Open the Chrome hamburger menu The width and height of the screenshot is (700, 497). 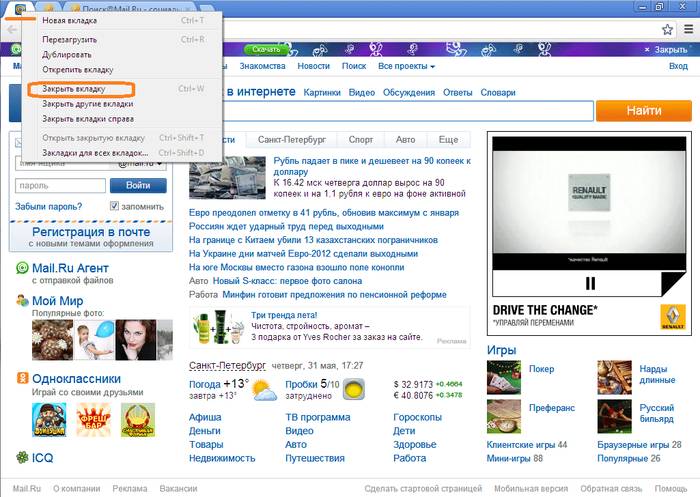click(689, 30)
